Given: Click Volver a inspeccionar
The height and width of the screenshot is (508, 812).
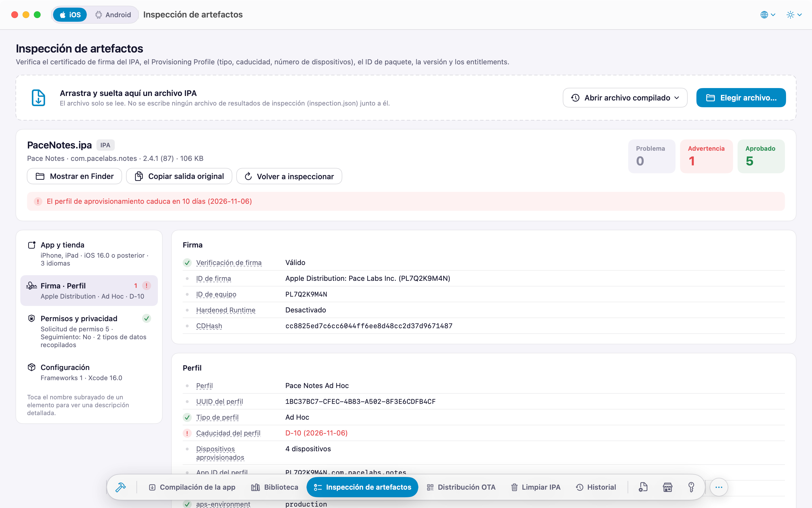Looking at the screenshot, I should point(289,176).
